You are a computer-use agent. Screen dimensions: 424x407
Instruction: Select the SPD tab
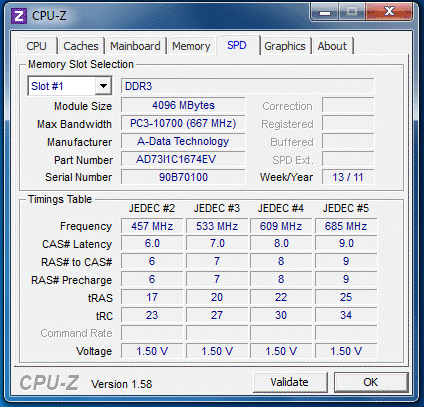(237, 45)
